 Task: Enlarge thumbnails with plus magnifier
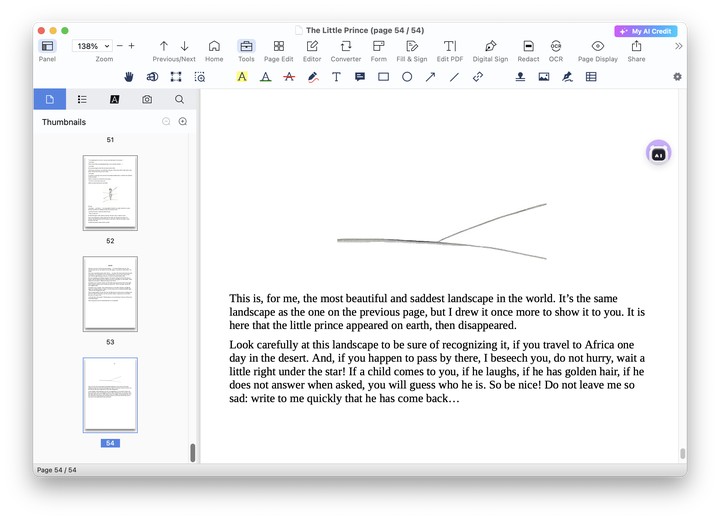pos(183,121)
